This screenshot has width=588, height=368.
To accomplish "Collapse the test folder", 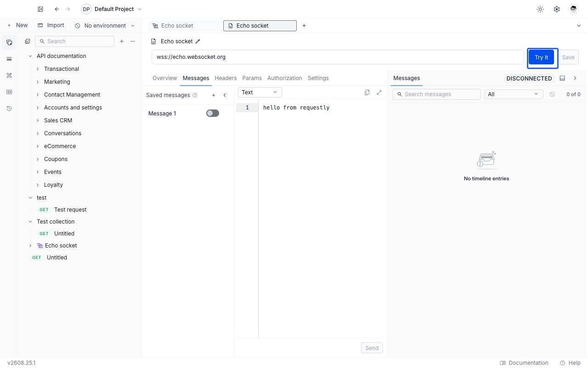I will (30, 198).
